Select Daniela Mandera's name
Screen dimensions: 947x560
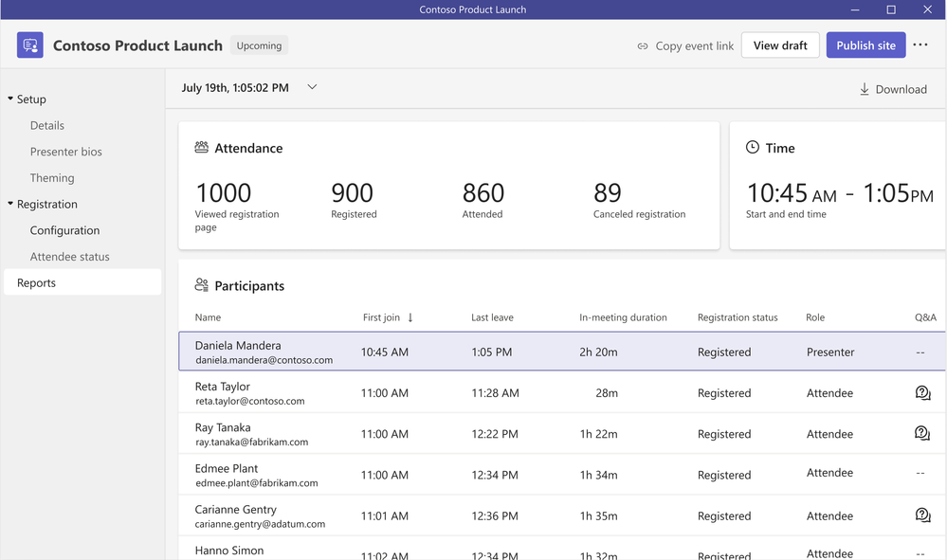click(238, 345)
